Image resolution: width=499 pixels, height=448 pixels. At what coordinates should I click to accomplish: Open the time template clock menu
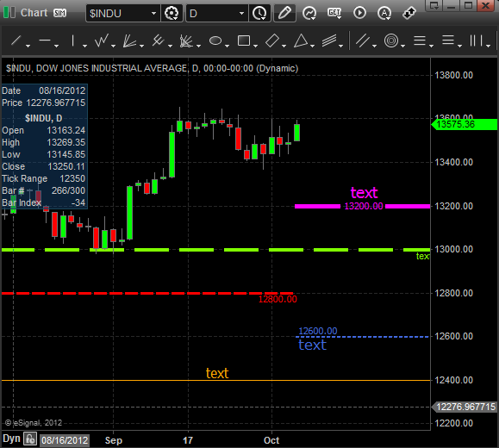tap(259, 14)
